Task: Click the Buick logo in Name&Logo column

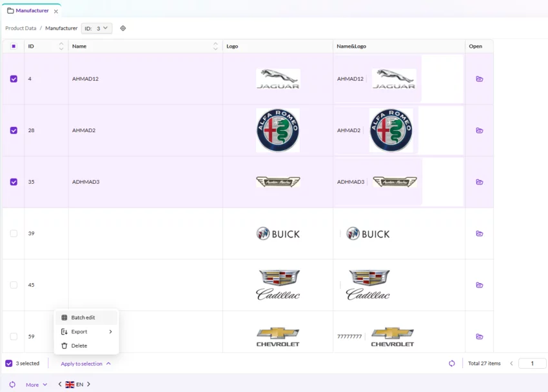Action: point(367,234)
